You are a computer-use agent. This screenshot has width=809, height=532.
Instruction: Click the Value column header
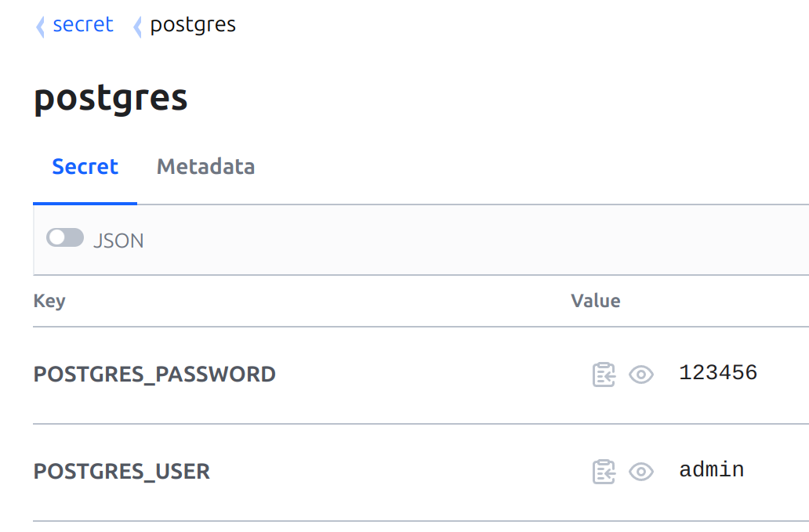[x=596, y=301]
